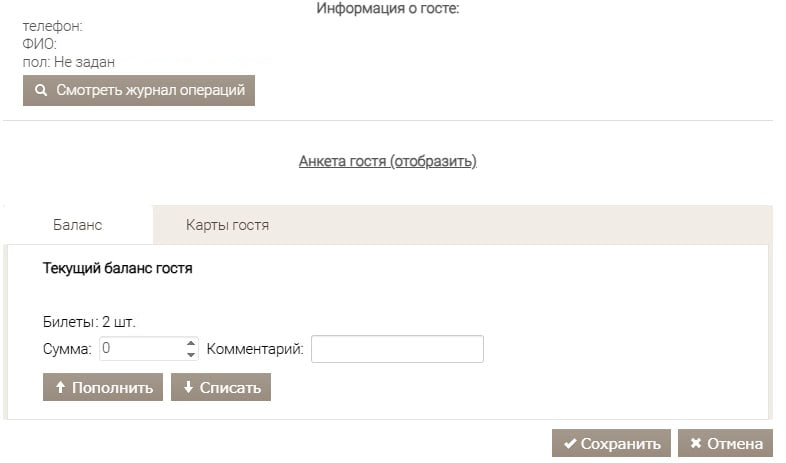
Task: Focus the Сумма number field
Action: pyautogui.click(x=140, y=349)
